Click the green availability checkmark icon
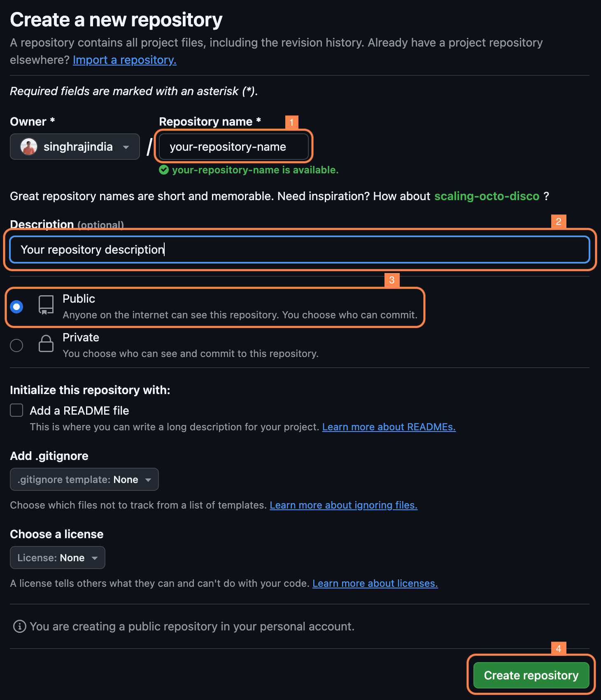This screenshot has height=700, width=601. click(x=164, y=170)
